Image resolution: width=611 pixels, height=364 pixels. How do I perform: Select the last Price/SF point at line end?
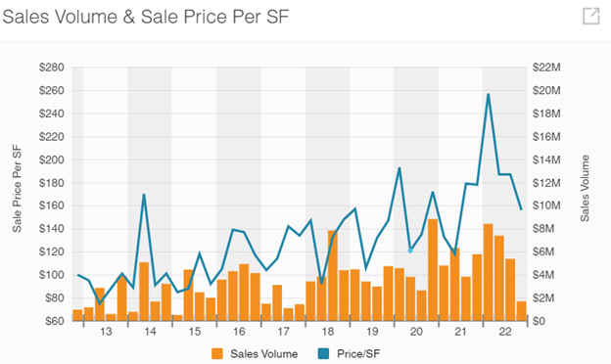pos(521,209)
